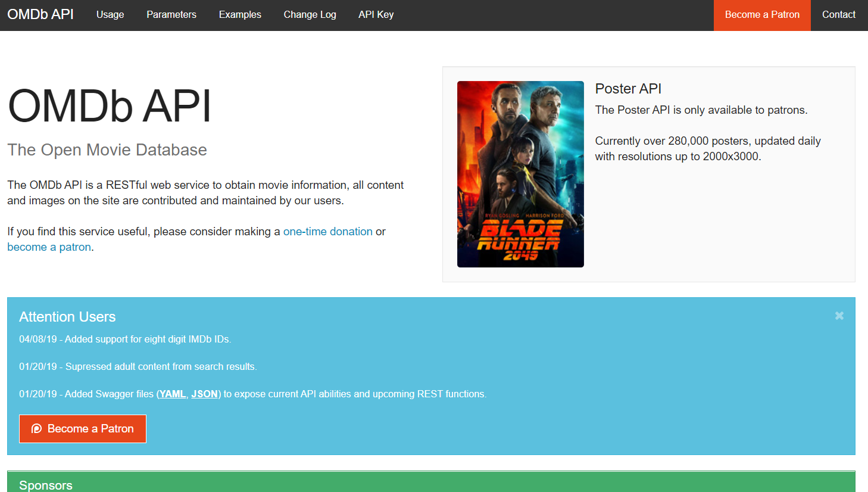Click the Patreon icon on the alert button
This screenshot has height=492, width=868.
[36, 429]
